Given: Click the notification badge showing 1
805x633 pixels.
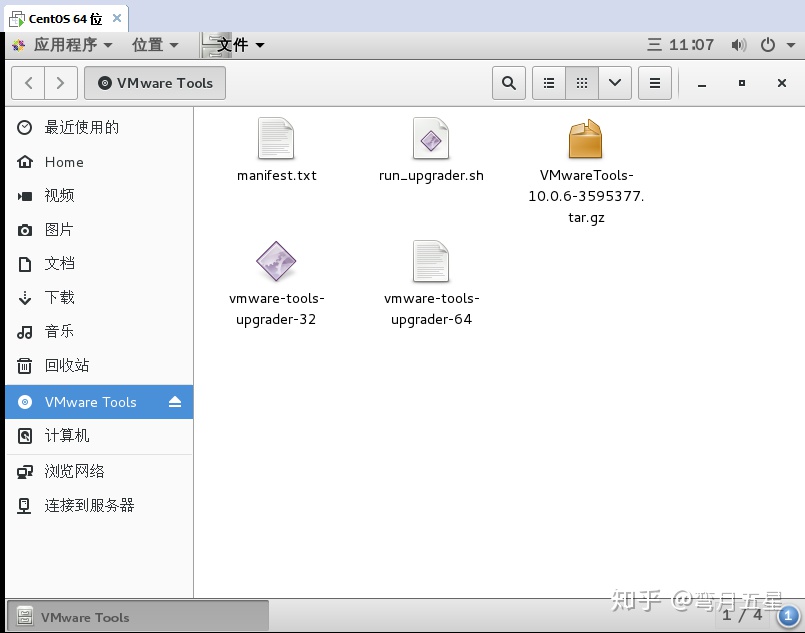Looking at the screenshot, I should click(x=788, y=616).
